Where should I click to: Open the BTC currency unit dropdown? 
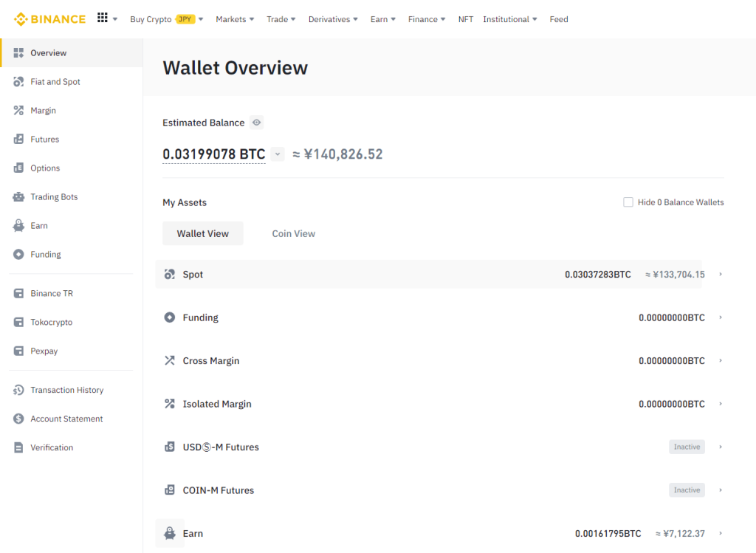(277, 154)
